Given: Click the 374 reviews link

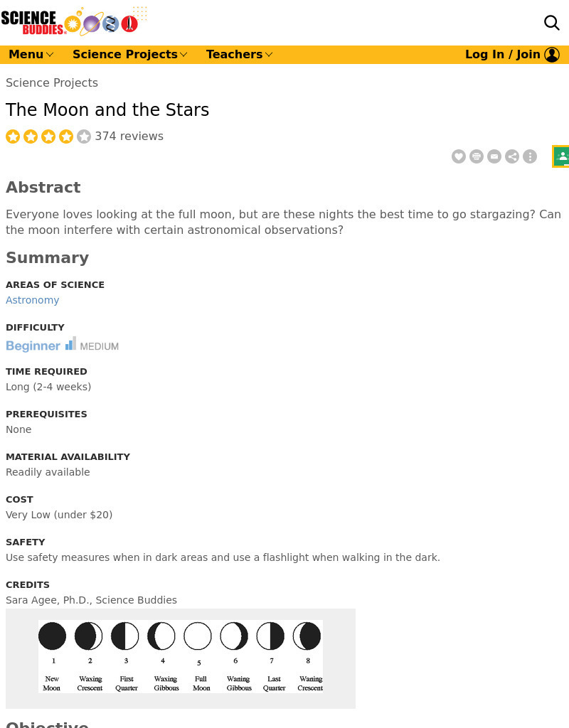Looking at the screenshot, I should click(x=129, y=136).
